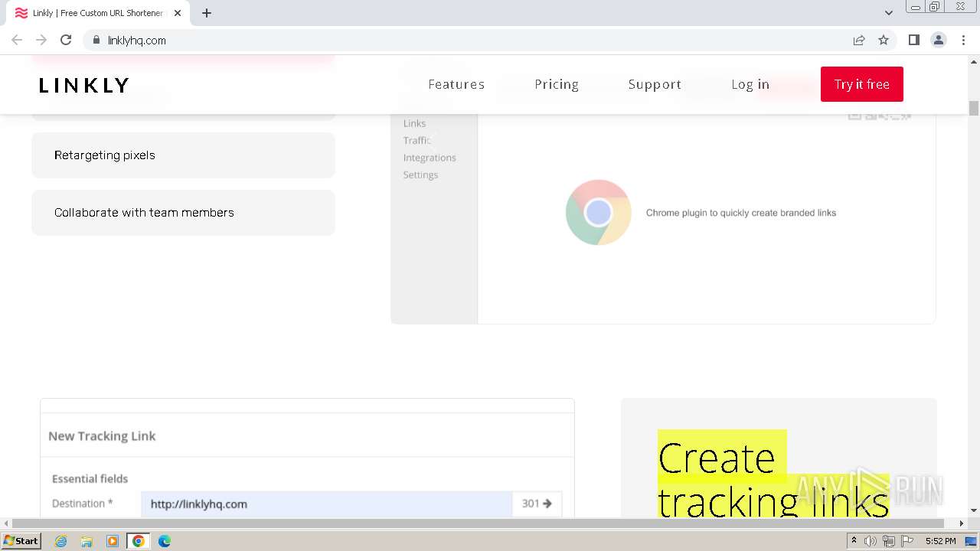
Task: Click Traffic in the demo sidebar
Action: 417,140
